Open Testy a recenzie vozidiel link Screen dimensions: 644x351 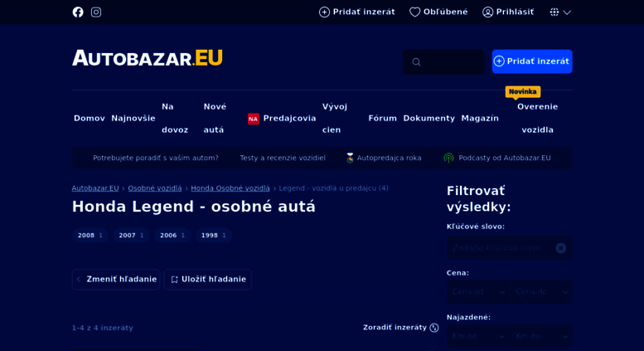pyautogui.click(x=283, y=158)
